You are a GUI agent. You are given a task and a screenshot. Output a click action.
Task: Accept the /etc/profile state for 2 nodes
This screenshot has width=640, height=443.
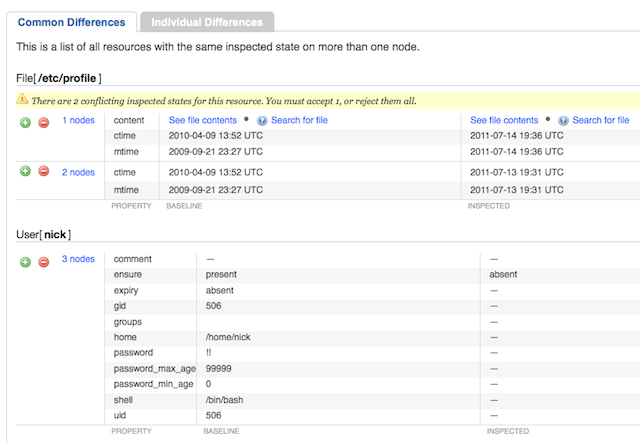pos(25,172)
